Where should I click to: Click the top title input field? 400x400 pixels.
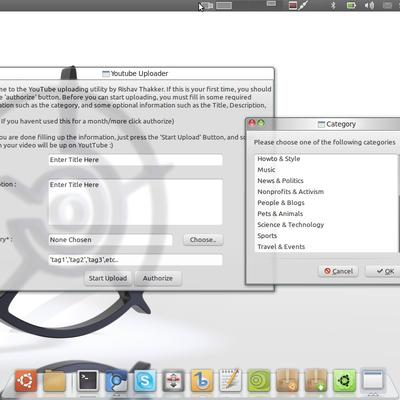click(x=136, y=160)
